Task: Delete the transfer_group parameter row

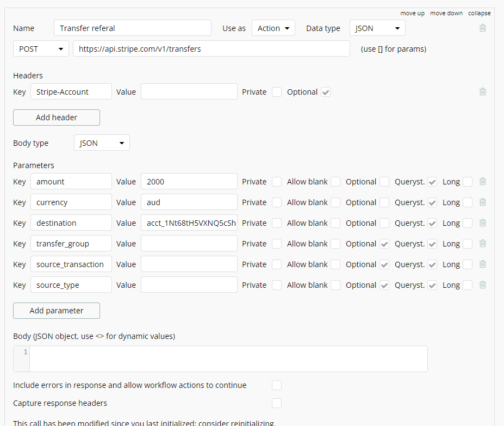Action: (x=482, y=244)
